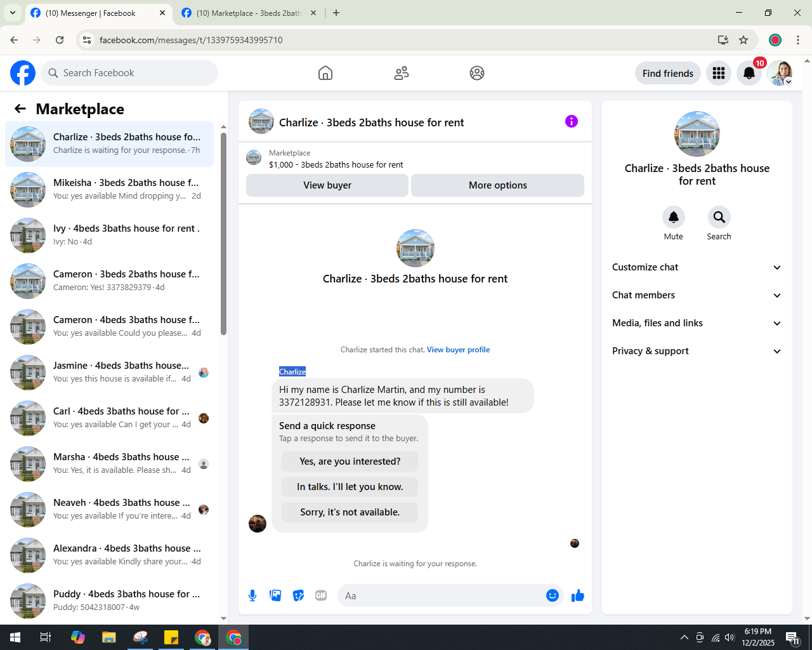Open the Windows Start menu

coord(15,637)
